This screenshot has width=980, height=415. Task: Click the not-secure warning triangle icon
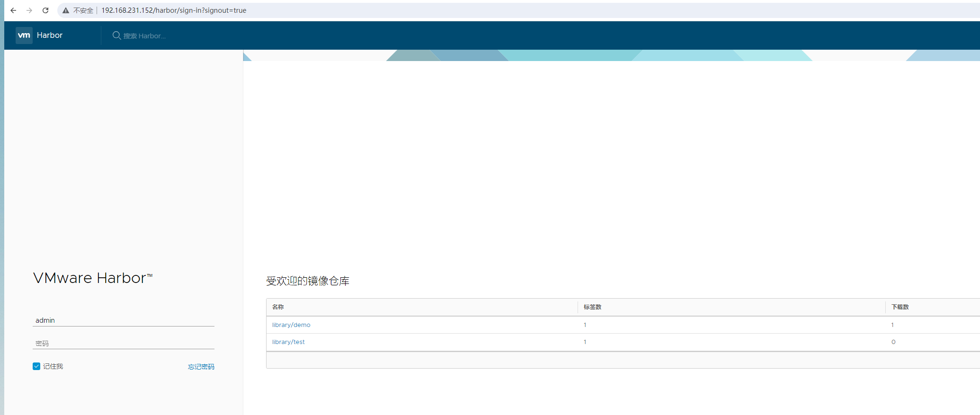coord(66,10)
